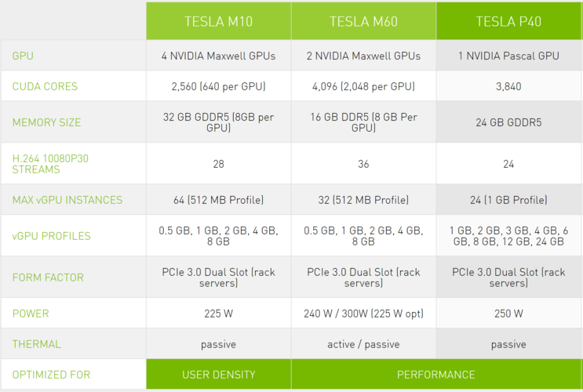
Task: Click the '16 GB DDR5 (8 GB Per GPU)' cell
Action: point(363,122)
